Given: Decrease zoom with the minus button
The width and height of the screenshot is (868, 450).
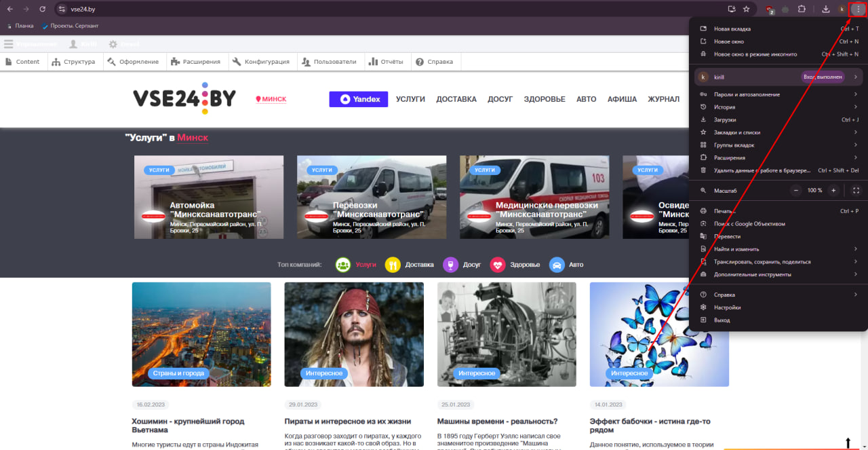Looking at the screenshot, I should click(796, 191).
